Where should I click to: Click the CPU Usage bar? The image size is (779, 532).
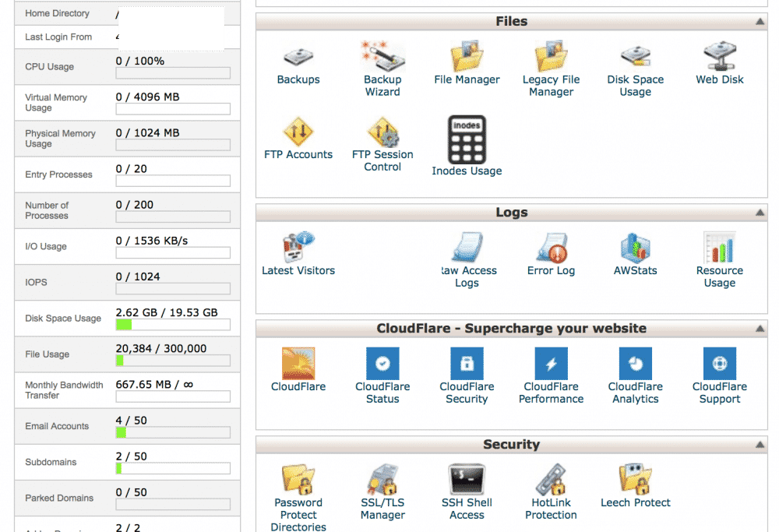[x=173, y=73]
